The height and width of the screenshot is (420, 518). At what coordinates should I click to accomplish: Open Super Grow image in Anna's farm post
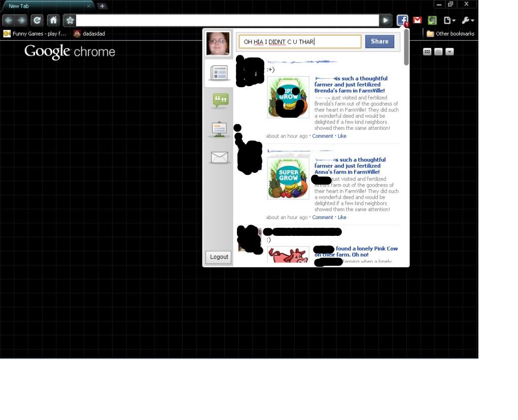[x=288, y=179]
